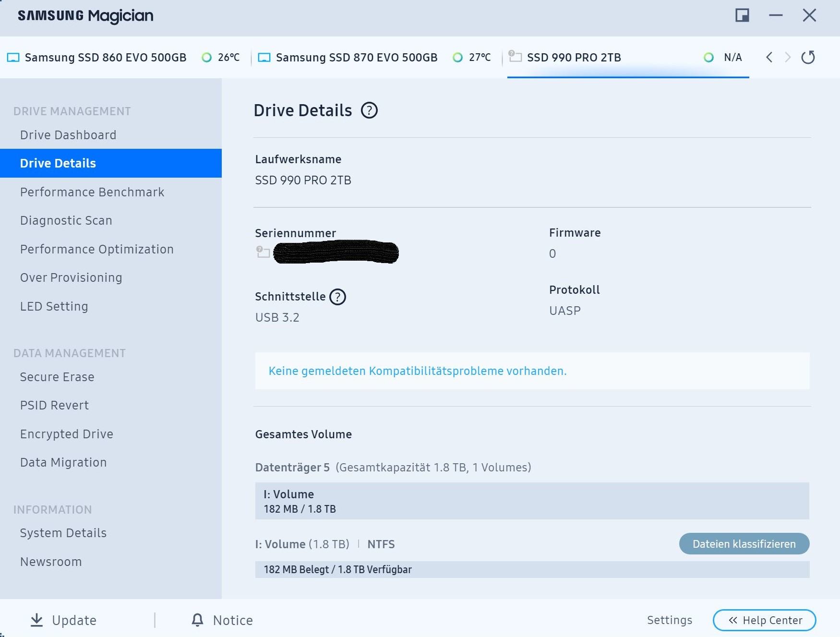Go to Performance Optimization
840x637 pixels.
[x=111, y=249]
